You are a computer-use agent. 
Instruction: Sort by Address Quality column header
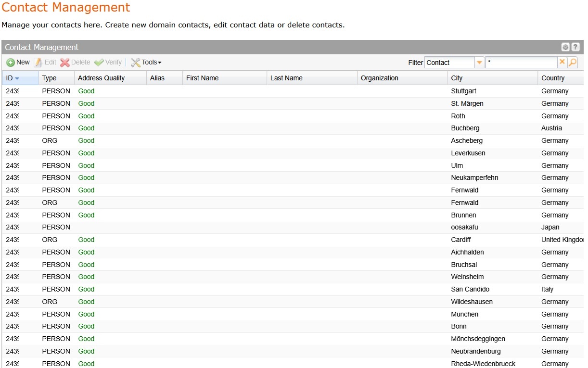(110, 78)
